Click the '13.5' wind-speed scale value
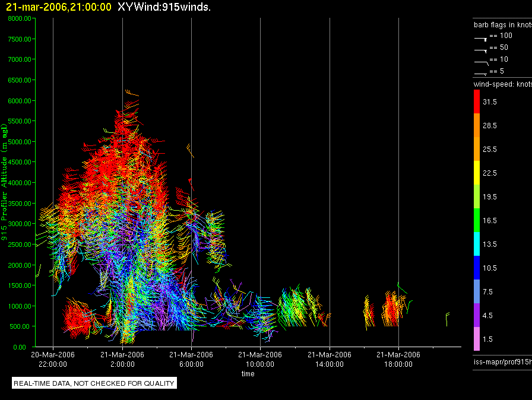The width and height of the screenshot is (532, 400). (x=490, y=245)
